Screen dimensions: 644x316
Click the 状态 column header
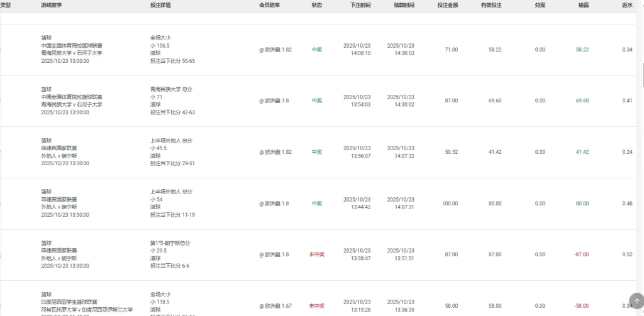click(316, 5)
